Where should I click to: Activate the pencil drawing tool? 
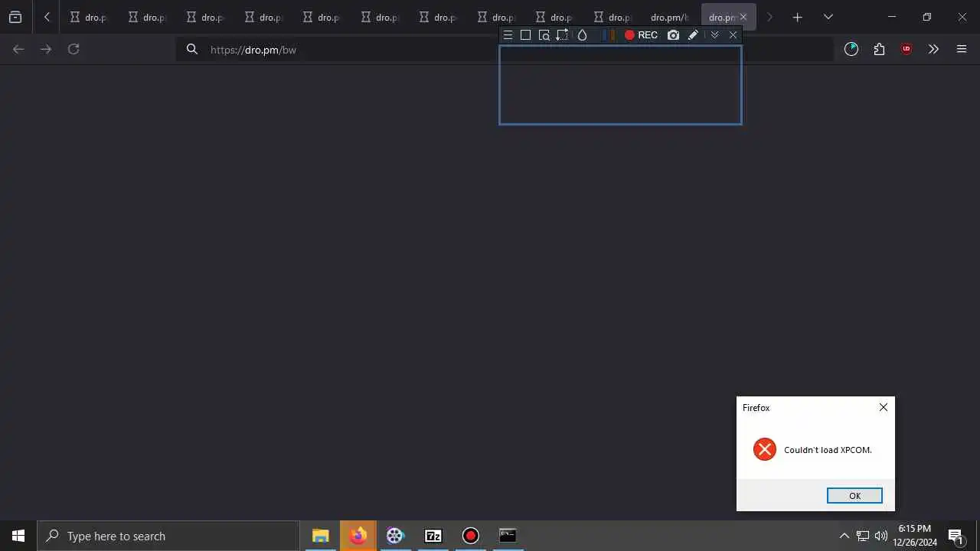pos(693,35)
